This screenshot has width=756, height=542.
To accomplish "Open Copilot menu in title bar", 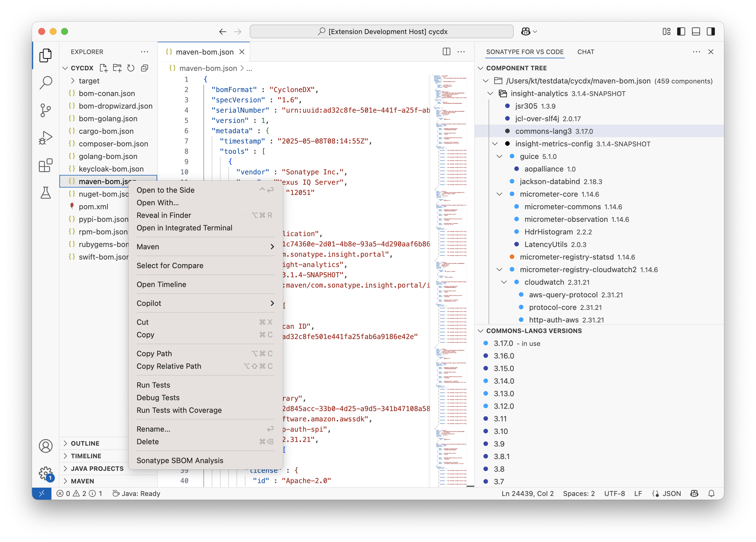I will click(529, 32).
